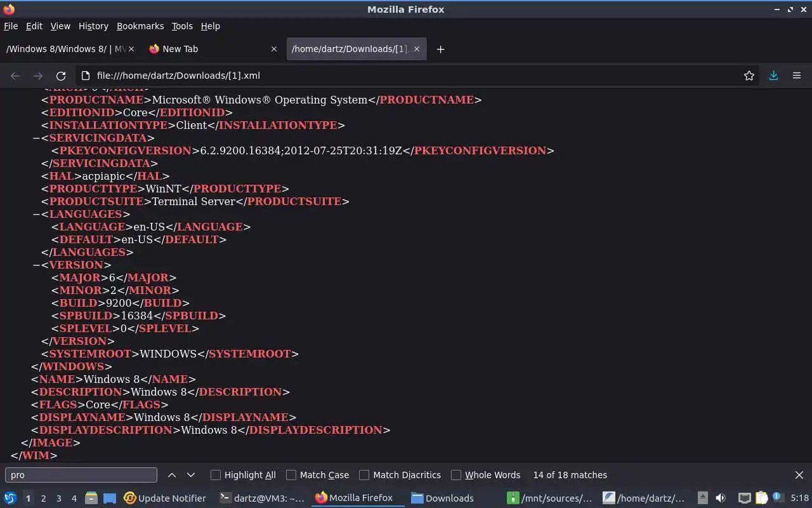Toggle Highlight All checkbox
This screenshot has height=508, width=812.
pyautogui.click(x=216, y=475)
